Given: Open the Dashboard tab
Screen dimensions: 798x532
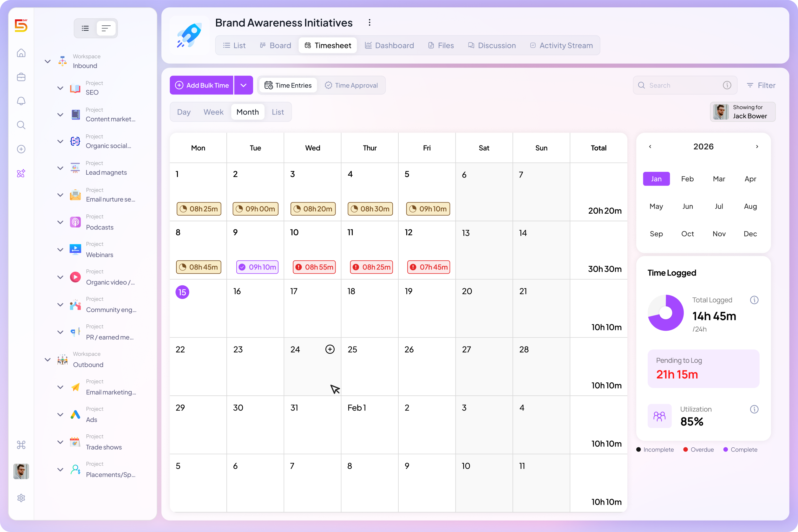Looking at the screenshot, I should (389, 45).
